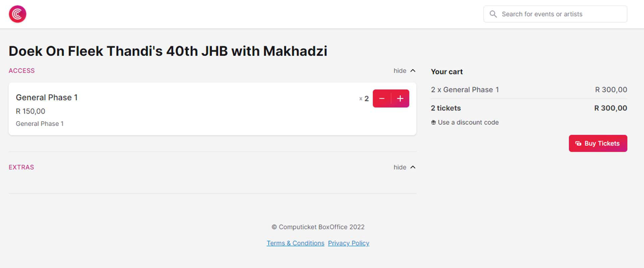The width and height of the screenshot is (644, 268).
Task: Click the gift icon beside discount code
Action: click(x=433, y=123)
